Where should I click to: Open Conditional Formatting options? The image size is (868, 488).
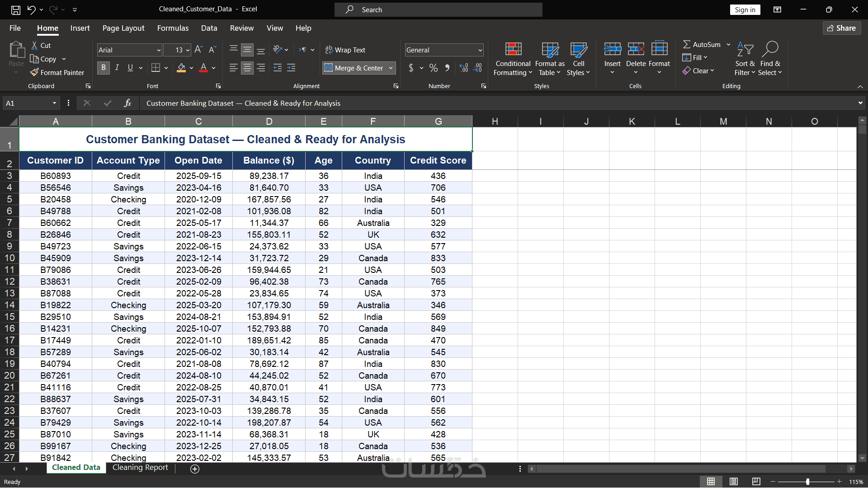[x=513, y=59]
